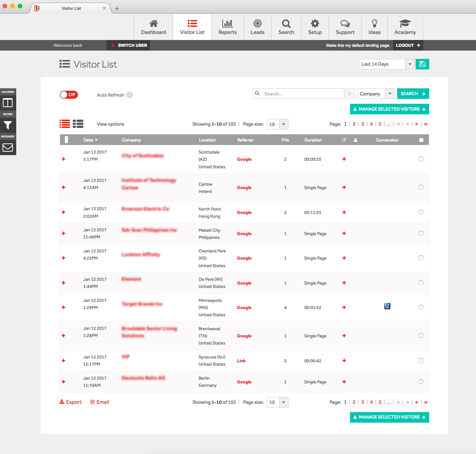
Task: Click top MANAGE SELECTED VISITORS button
Action: click(390, 109)
